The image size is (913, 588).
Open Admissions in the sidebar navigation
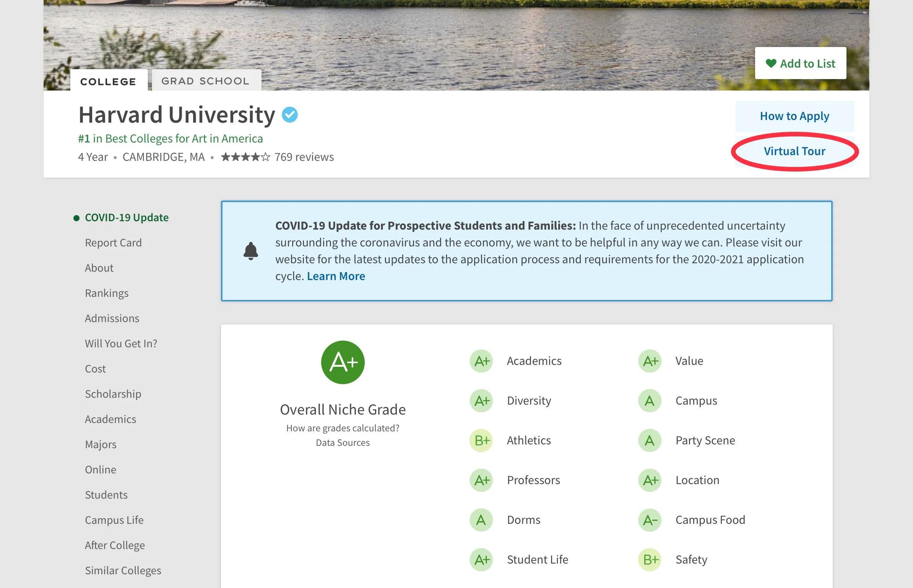pos(112,318)
